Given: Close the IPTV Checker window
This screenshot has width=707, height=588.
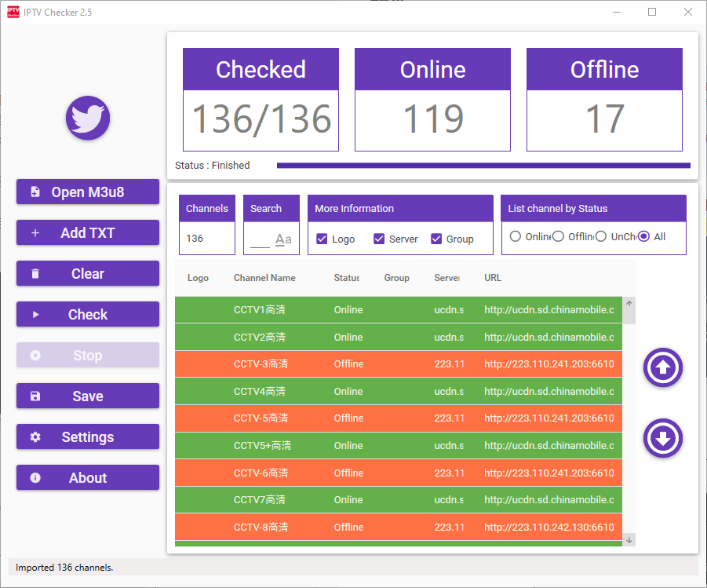Looking at the screenshot, I should click(688, 13).
